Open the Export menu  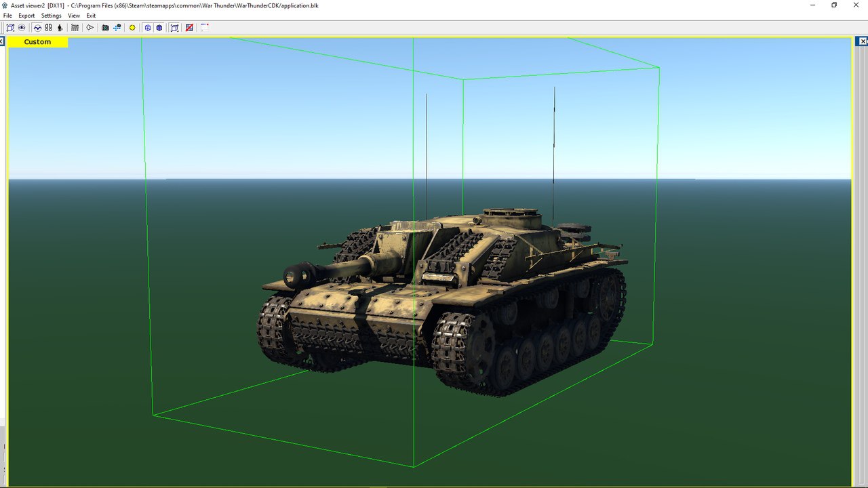26,16
